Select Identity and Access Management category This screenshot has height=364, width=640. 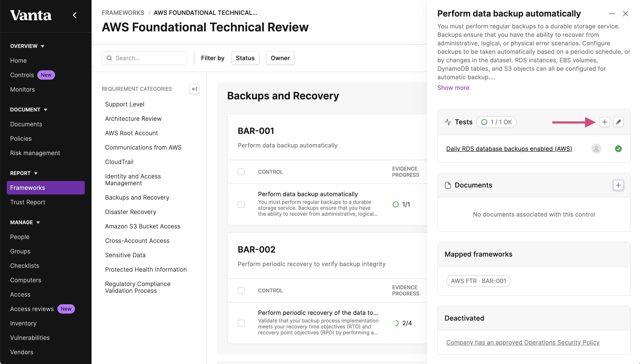coord(133,180)
